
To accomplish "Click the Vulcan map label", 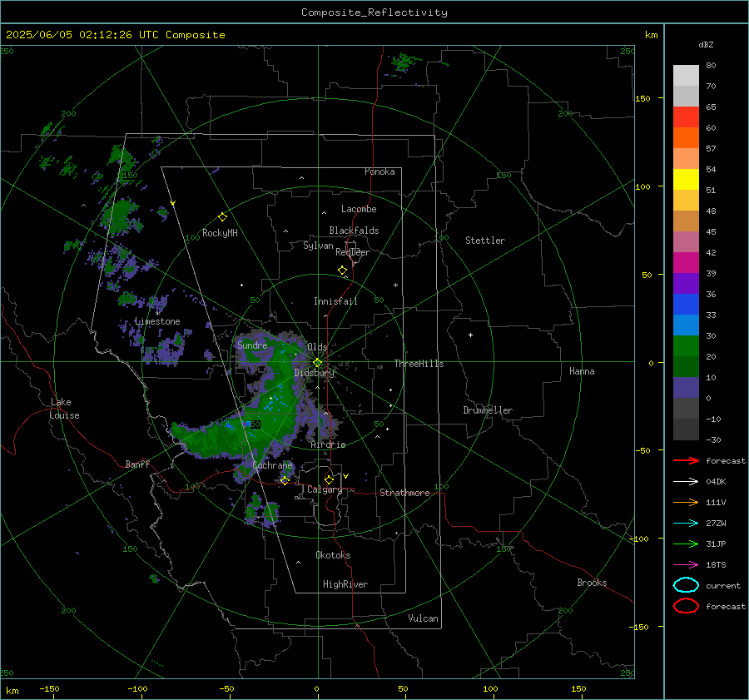I will click(x=424, y=618).
